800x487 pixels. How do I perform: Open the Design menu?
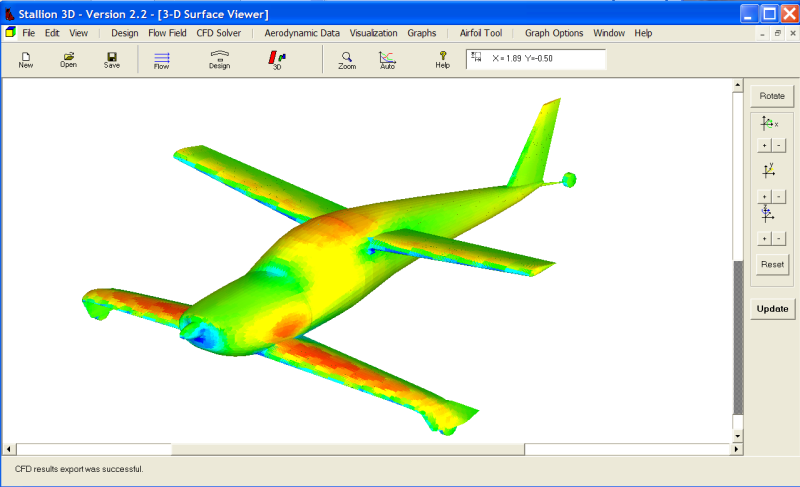tap(124, 33)
